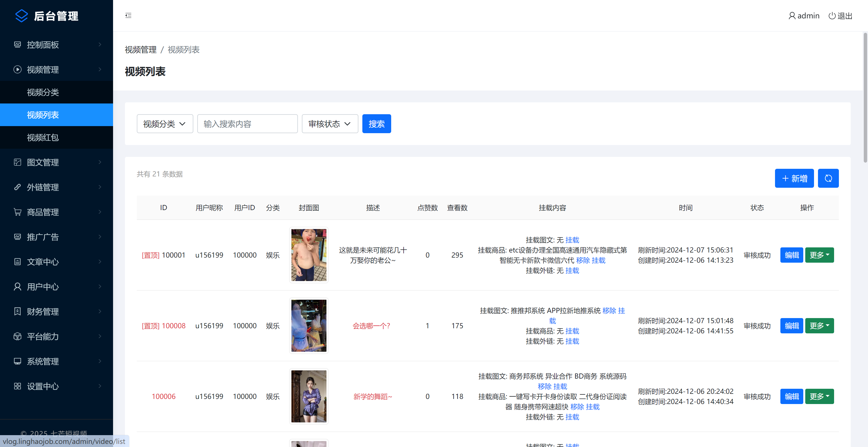
Task: Click 编辑 for video 100001
Action: click(791, 255)
